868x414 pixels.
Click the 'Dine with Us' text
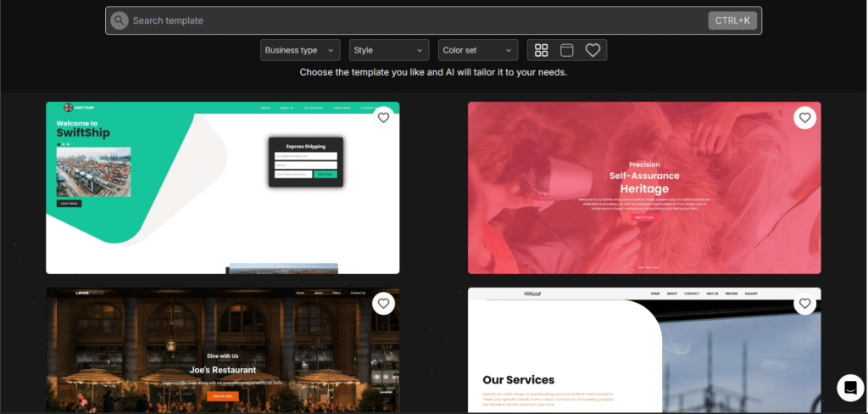point(223,355)
